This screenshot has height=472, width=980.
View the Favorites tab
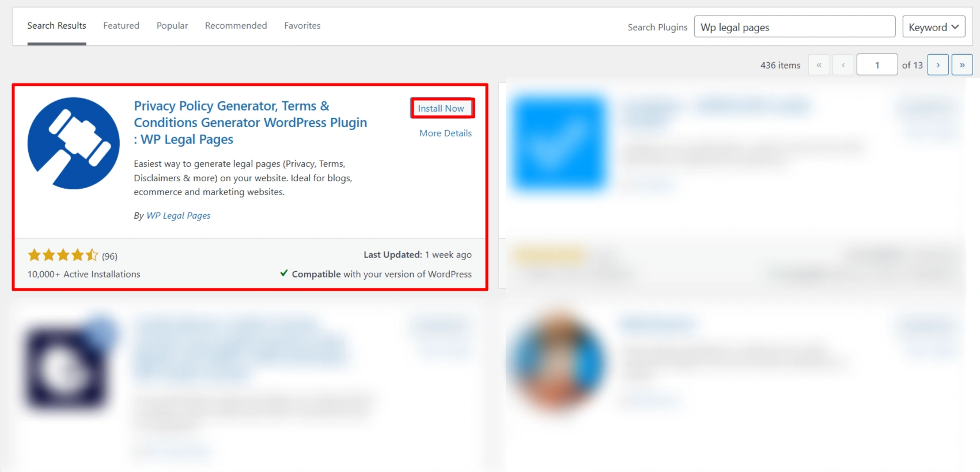coord(302,26)
